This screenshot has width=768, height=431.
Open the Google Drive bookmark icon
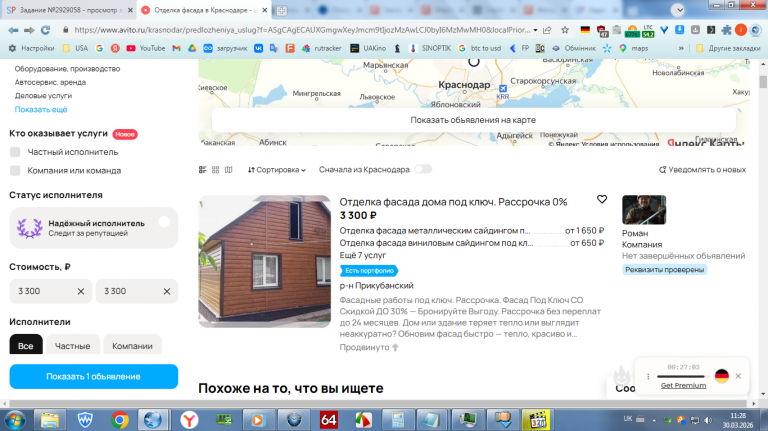click(192, 48)
